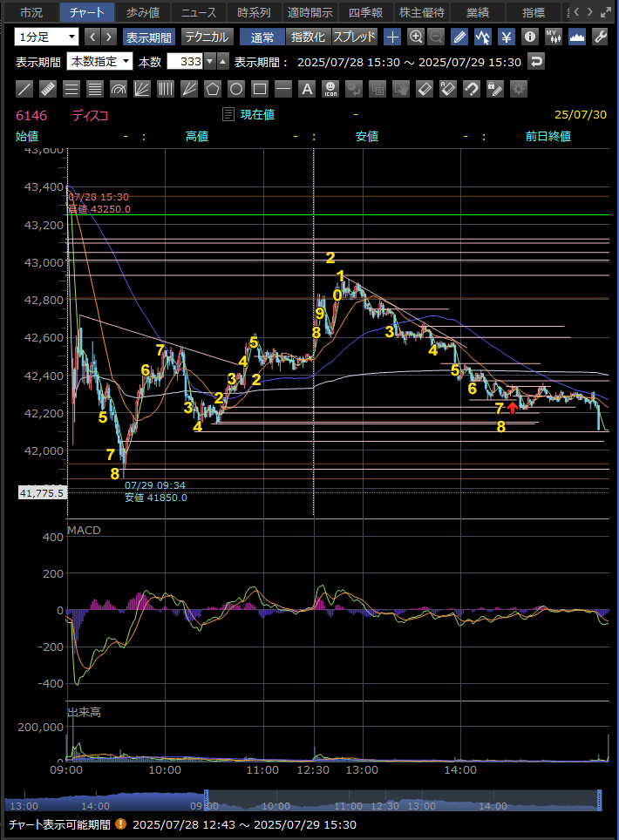Click the ディスコ stock name

[90, 115]
